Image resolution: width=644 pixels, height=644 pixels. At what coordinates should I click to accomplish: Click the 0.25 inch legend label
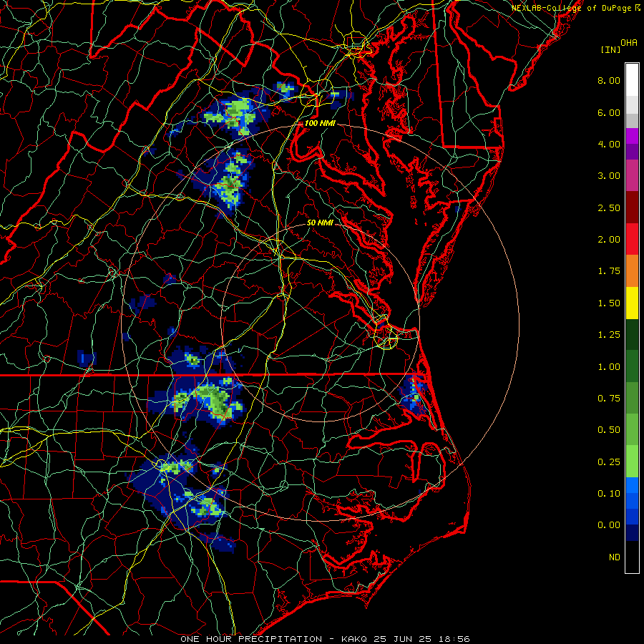coord(609,462)
